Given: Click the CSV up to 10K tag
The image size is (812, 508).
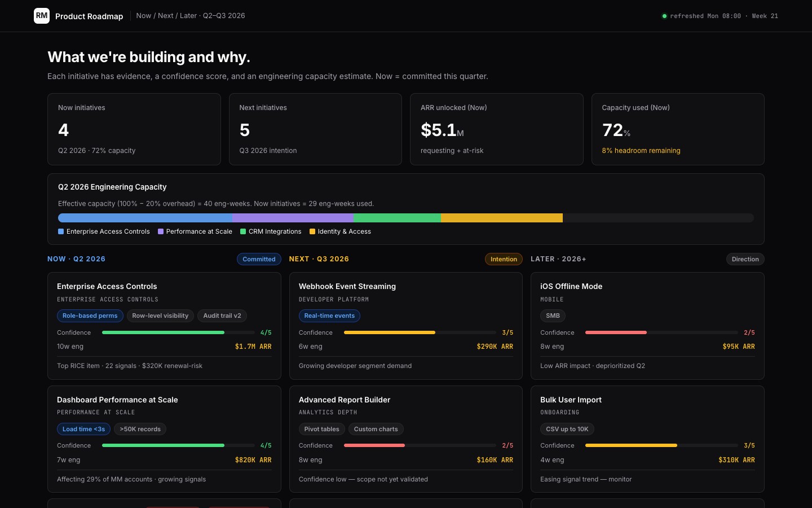Looking at the screenshot, I should point(567,429).
